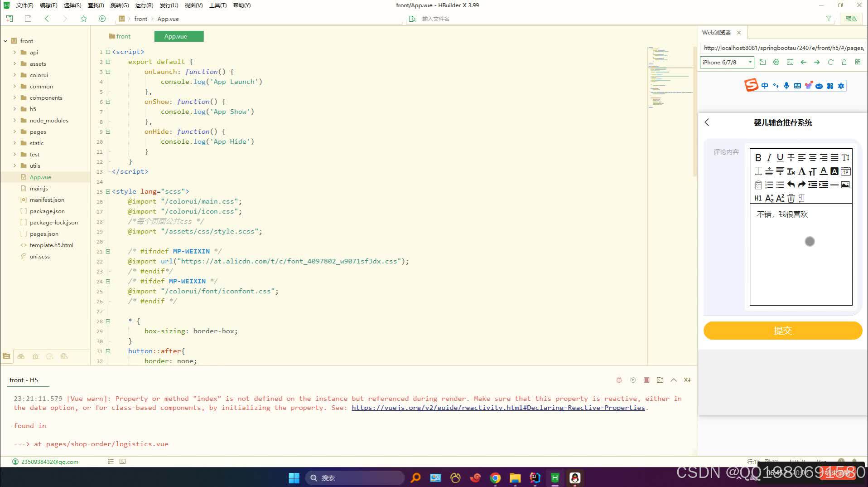Image resolution: width=868 pixels, height=487 pixels.
Task: Select main.js in the project tree
Action: coord(39,188)
